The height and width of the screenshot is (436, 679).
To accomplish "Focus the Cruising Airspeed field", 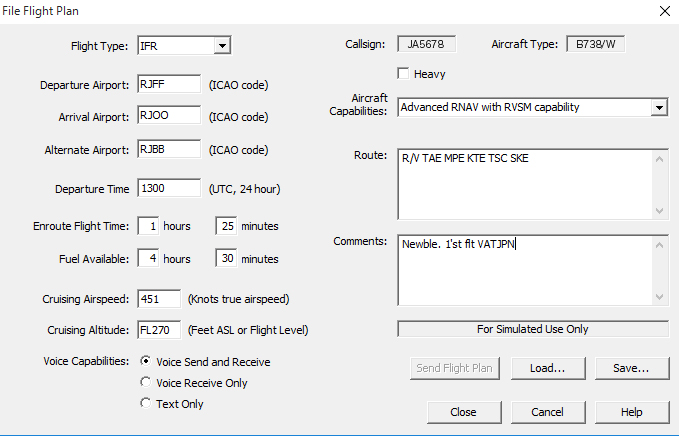I will click(x=159, y=299).
